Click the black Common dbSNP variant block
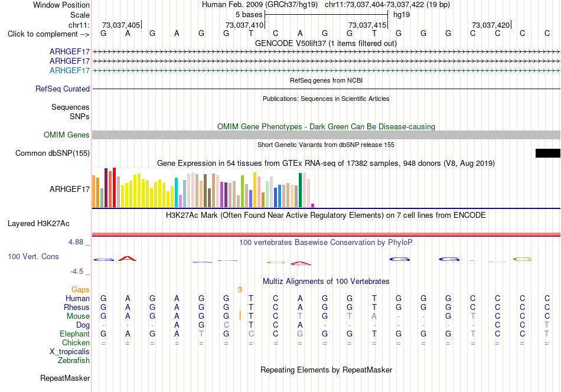 pos(548,153)
